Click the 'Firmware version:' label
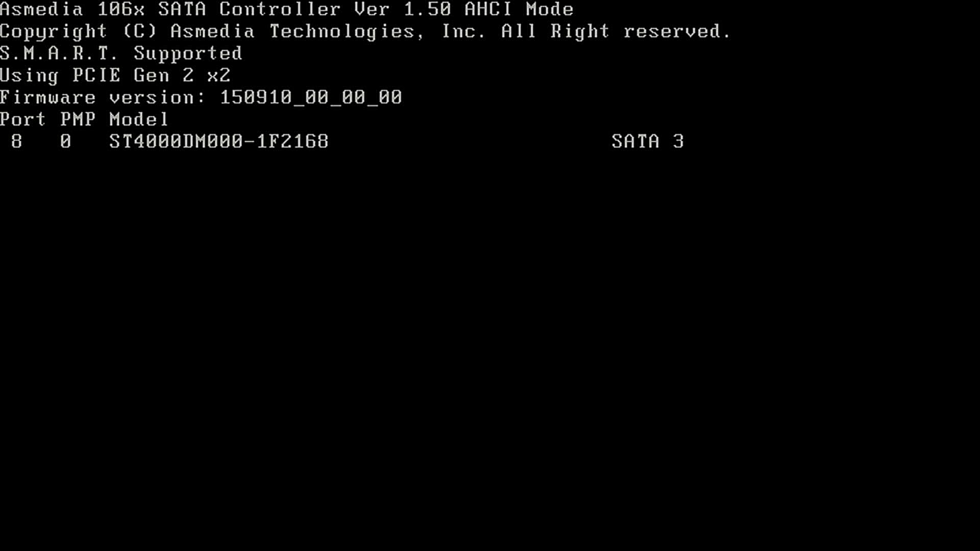Screen dimensions: 980x551 coord(103,97)
